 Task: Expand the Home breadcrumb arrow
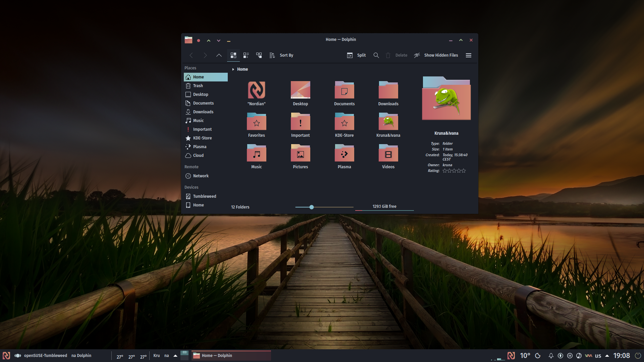pyautogui.click(x=233, y=69)
